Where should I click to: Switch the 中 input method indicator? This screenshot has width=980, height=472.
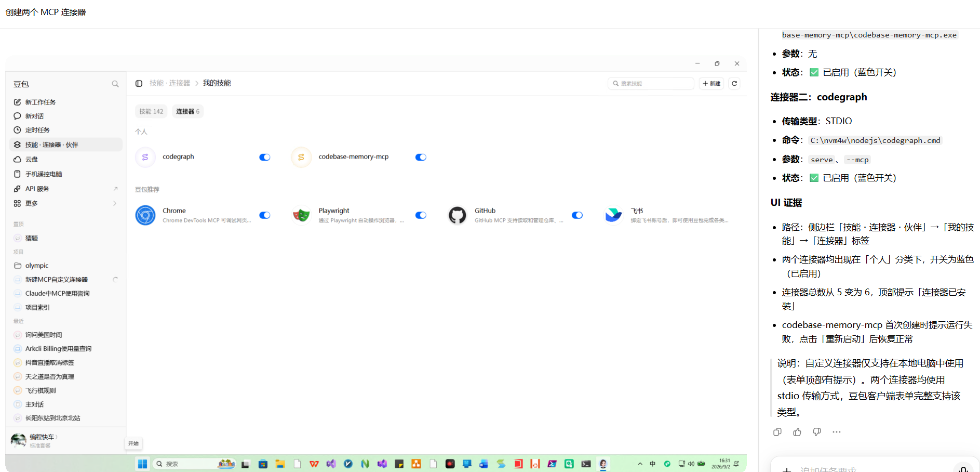click(653, 464)
